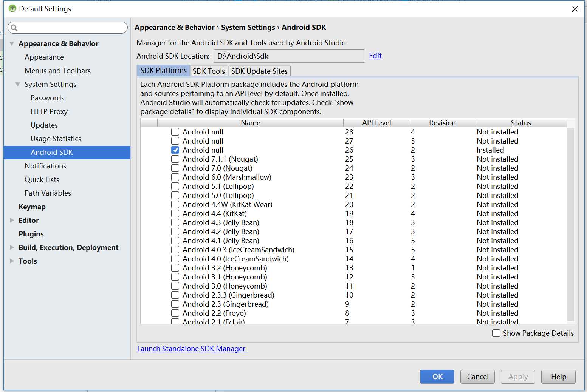Open Usage Statistics settings
Image resolution: width=587 pixels, height=392 pixels.
56,139
